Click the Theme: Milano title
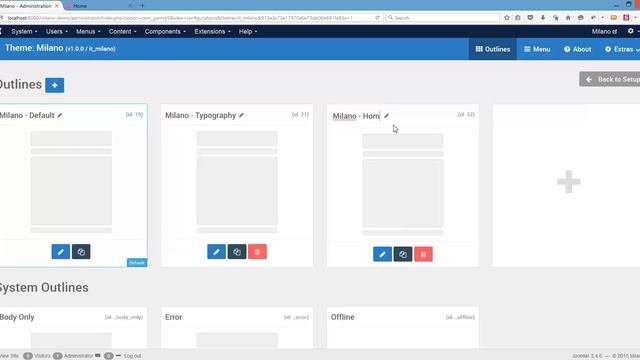 point(60,48)
